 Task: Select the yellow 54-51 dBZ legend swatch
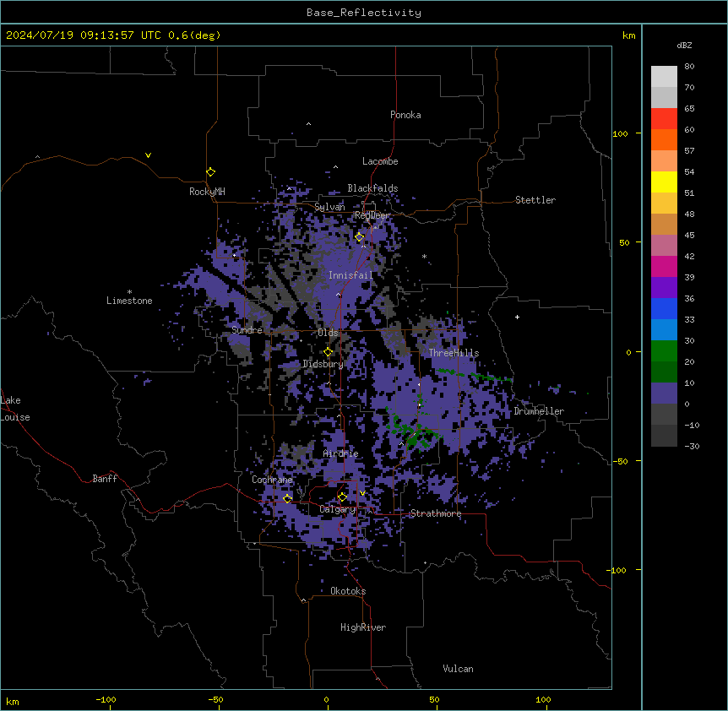[664, 182]
